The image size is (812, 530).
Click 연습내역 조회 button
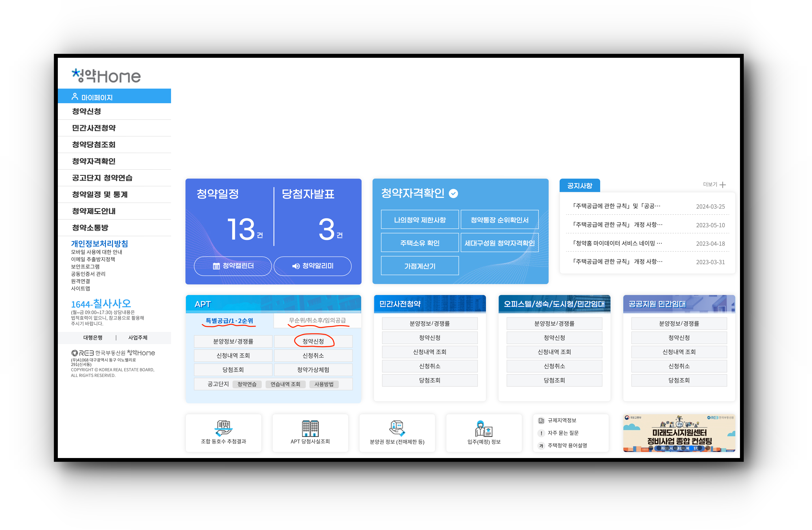[285, 384]
